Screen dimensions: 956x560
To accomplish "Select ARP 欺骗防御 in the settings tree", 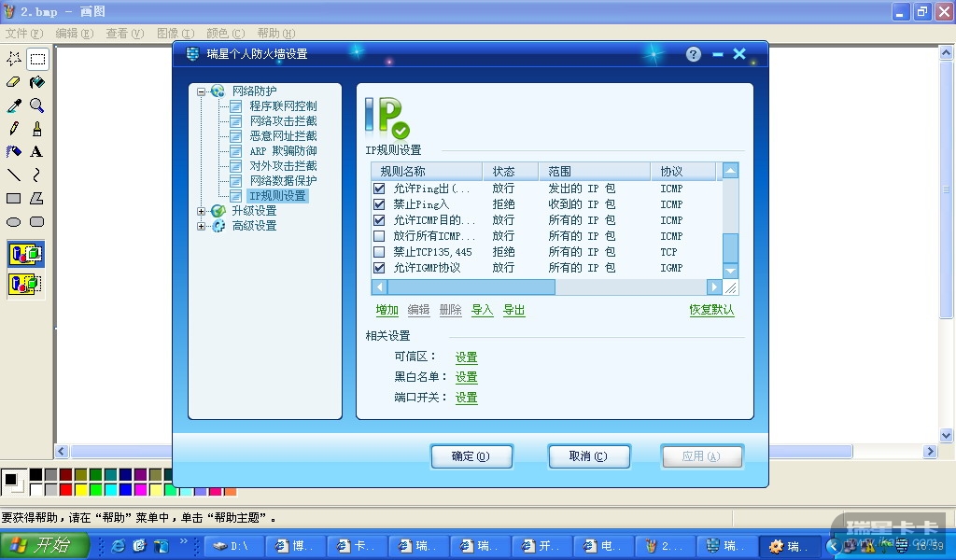I will tap(283, 151).
